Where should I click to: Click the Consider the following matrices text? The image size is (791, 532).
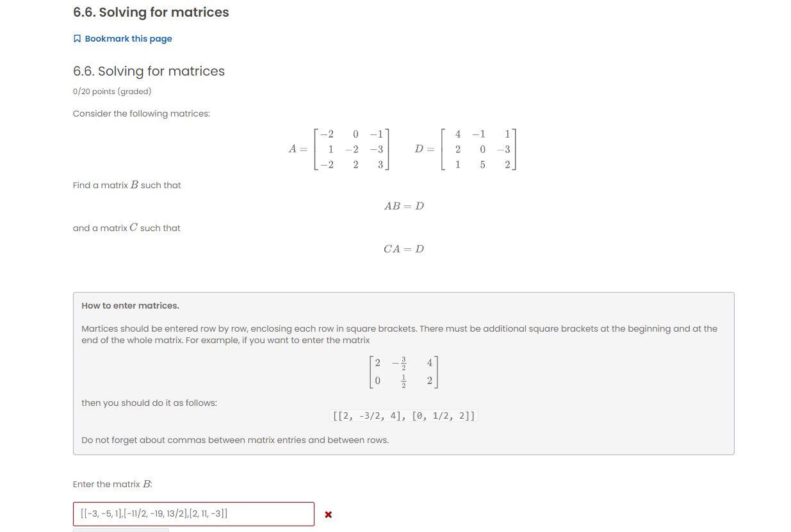(x=142, y=113)
